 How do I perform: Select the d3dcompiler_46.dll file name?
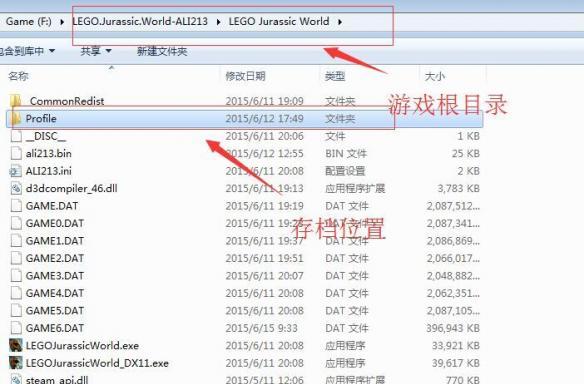[72, 188]
